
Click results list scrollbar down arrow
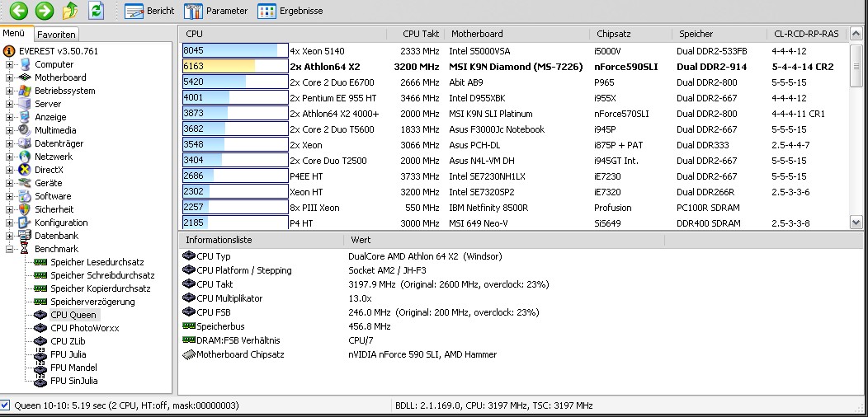click(856, 223)
